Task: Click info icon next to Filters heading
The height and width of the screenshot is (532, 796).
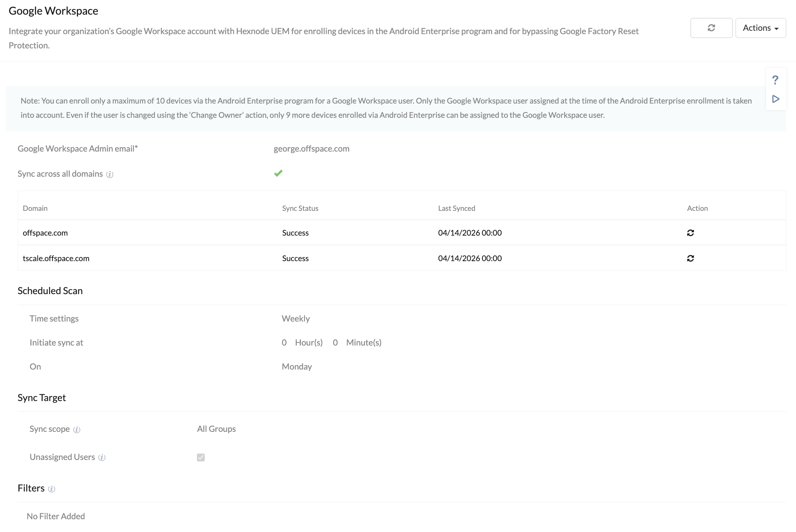Action: pyautogui.click(x=52, y=489)
